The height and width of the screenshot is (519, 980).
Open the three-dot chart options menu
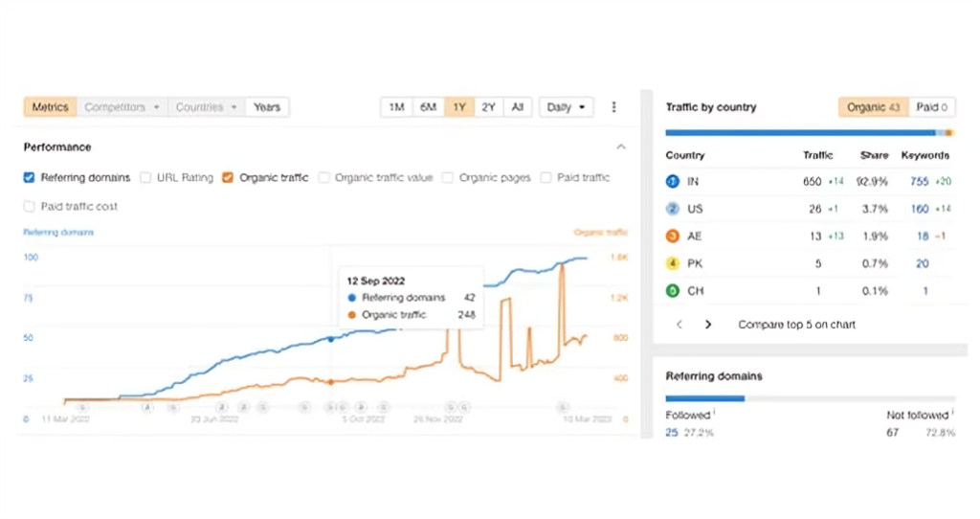[x=613, y=107]
